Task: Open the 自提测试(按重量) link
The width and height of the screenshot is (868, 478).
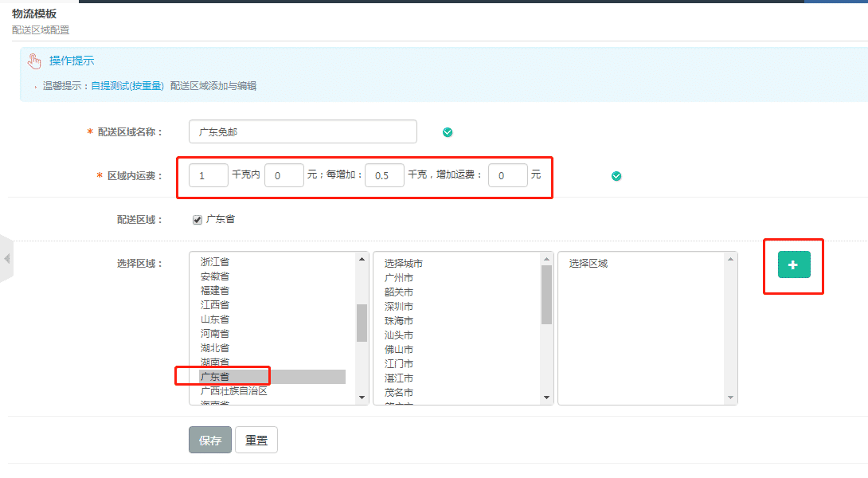Action: click(127, 86)
